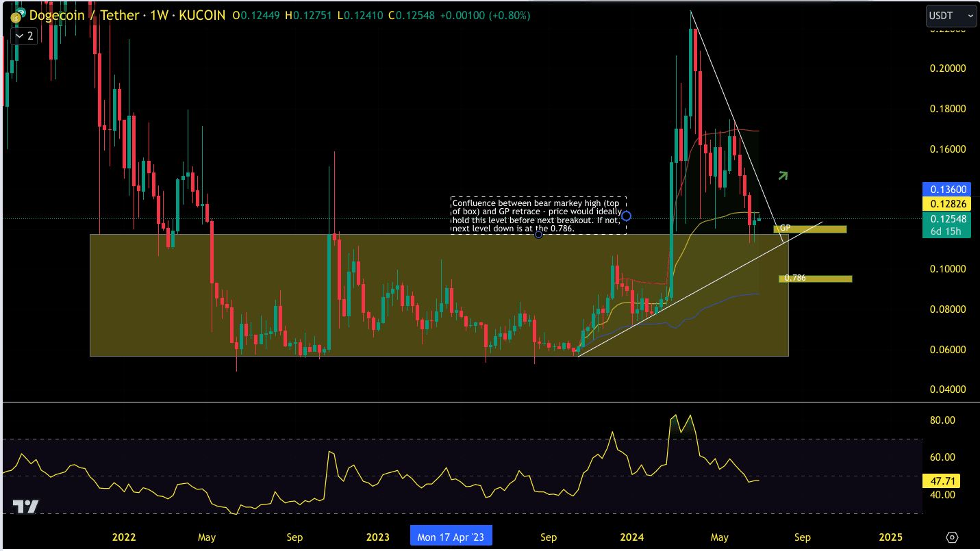Click the blue circle handle beside the text note
980x551 pixels.
(625, 216)
